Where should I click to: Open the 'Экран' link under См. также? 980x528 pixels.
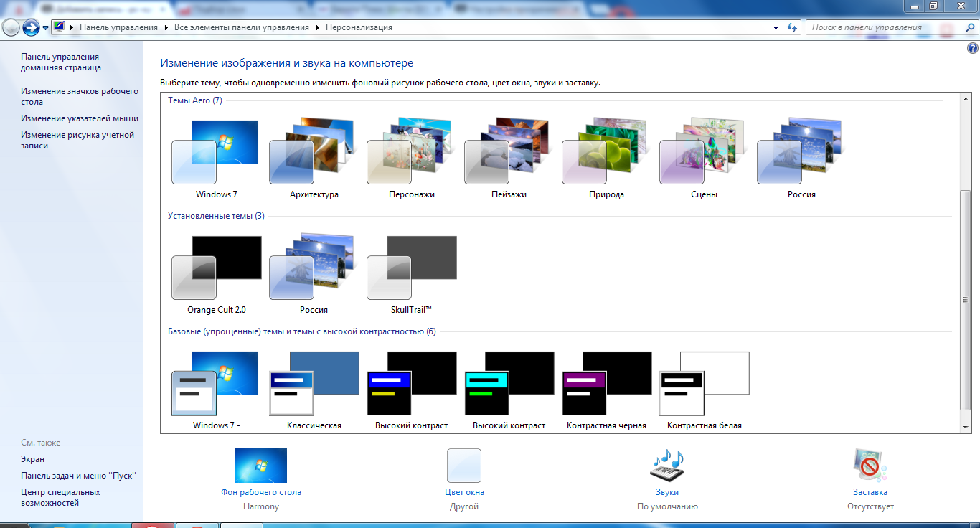click(33, 459)
